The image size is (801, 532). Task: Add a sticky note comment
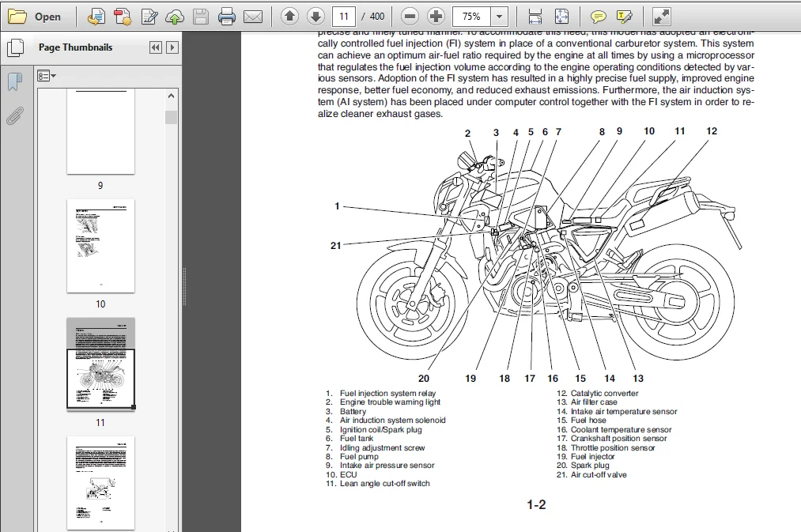tap(598, 17)
